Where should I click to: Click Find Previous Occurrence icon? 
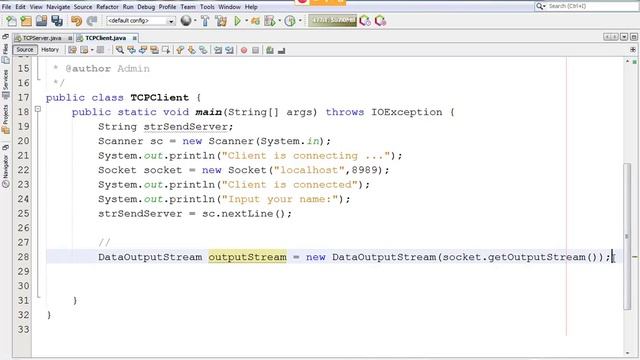[131, 50]
